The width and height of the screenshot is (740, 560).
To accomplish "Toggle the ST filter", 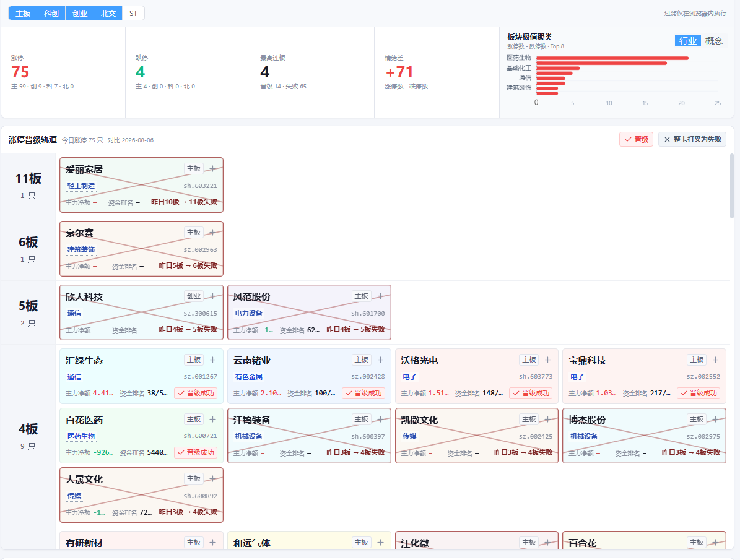I will 133,13.
